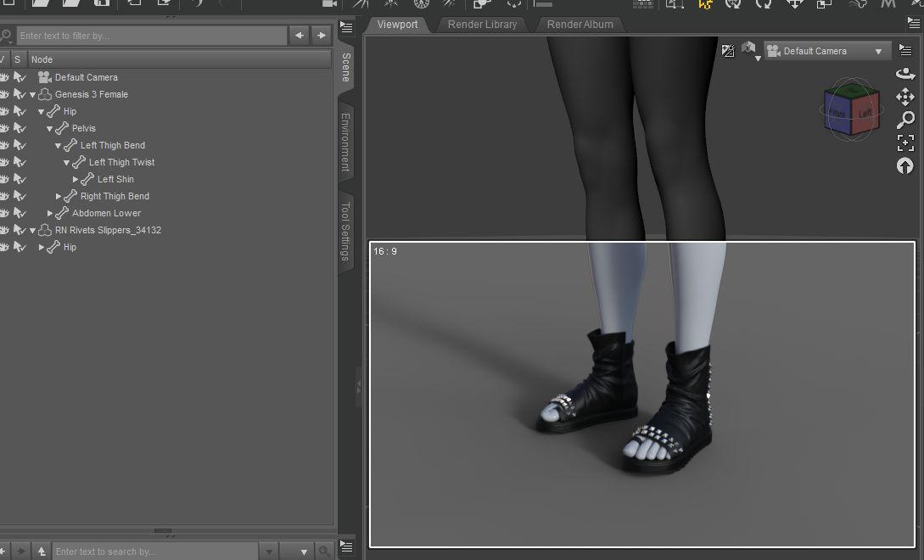Collapse the Left Thigh Twist node

tap(66, 163)
